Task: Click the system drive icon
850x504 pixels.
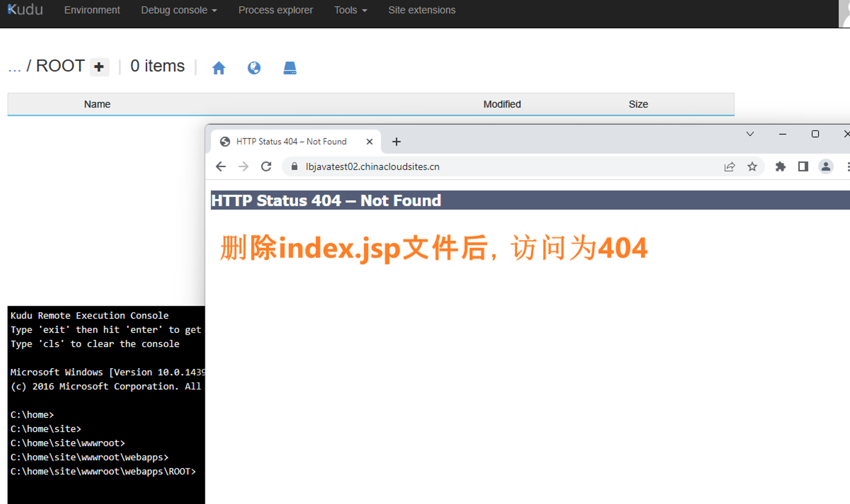Action: click(289, 68)
